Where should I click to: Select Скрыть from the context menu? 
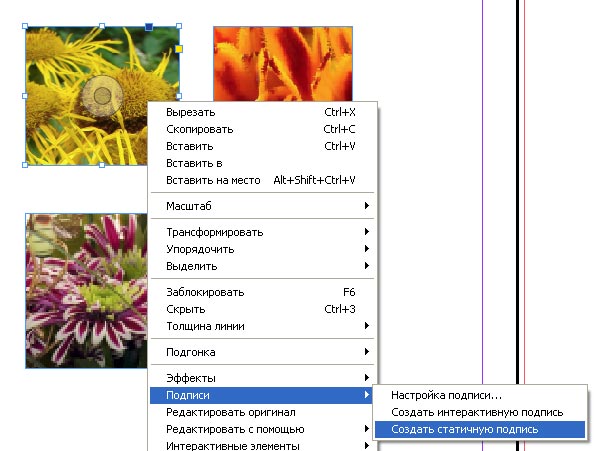click(x=262, y=309)
